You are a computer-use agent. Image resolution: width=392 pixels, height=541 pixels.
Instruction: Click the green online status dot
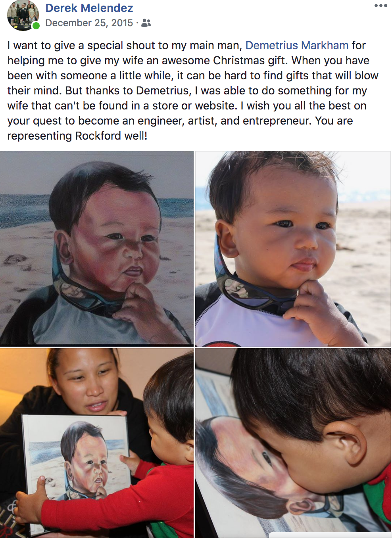click(x=36, y=26)
